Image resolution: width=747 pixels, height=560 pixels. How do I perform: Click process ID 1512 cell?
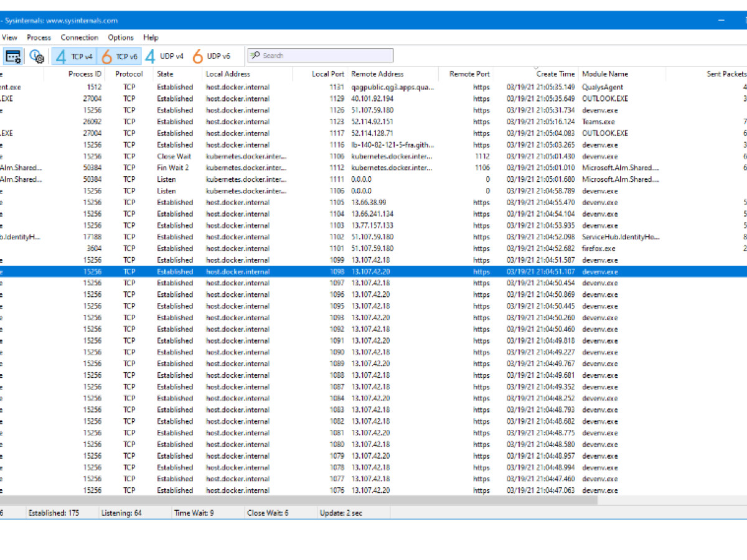pyautogui.click(x=94, y=87)
